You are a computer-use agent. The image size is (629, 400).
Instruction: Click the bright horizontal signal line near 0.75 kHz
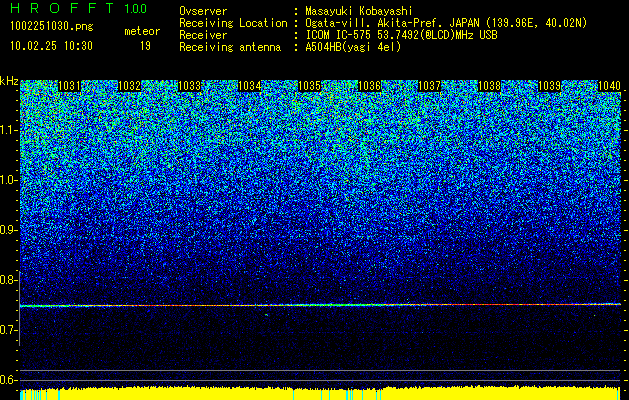point(320,305)
